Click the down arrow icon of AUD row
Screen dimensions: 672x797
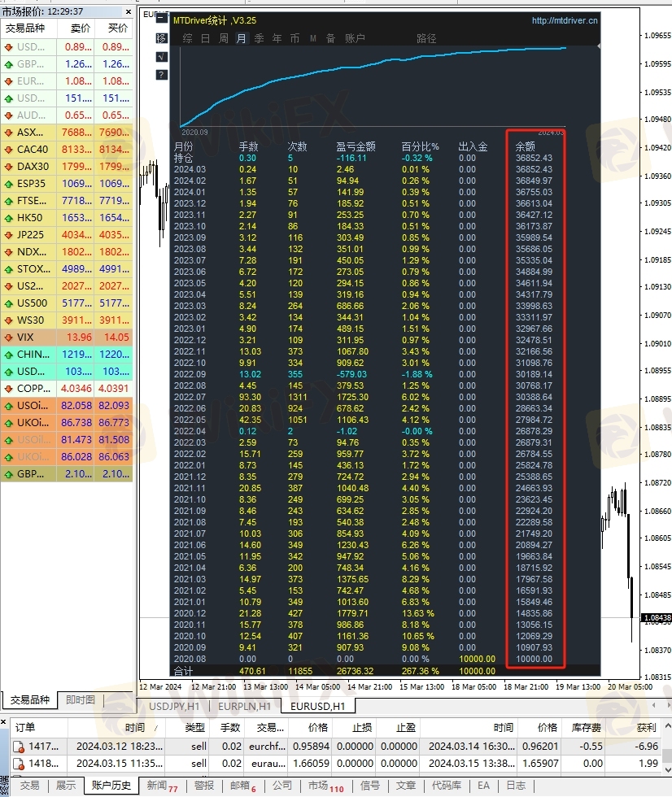tap(9, 115)
